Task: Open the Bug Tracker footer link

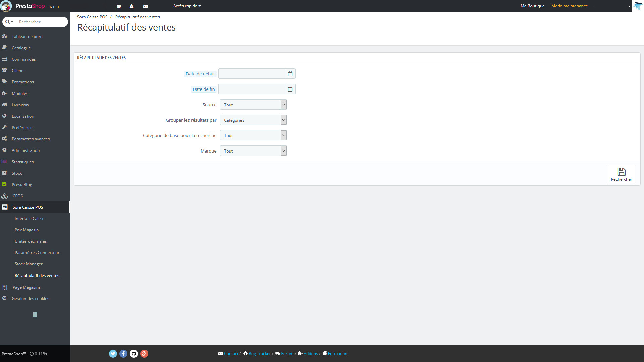Action: pos(259,354)
